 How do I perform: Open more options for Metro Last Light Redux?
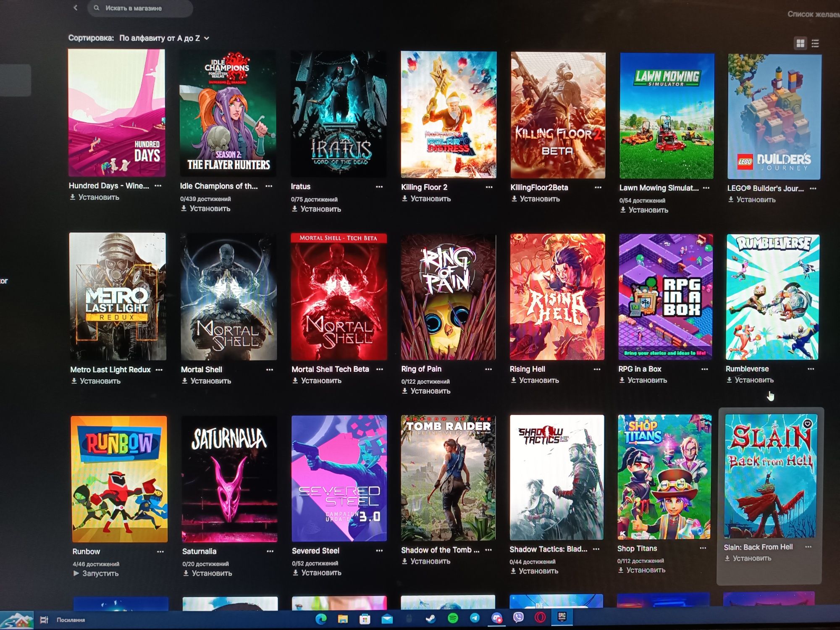coord(159,370)
